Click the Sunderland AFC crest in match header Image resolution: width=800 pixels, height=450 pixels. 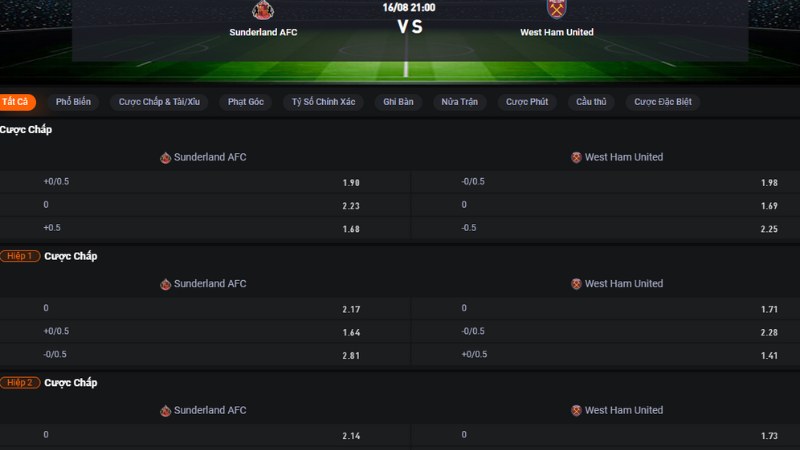point(263,10)
